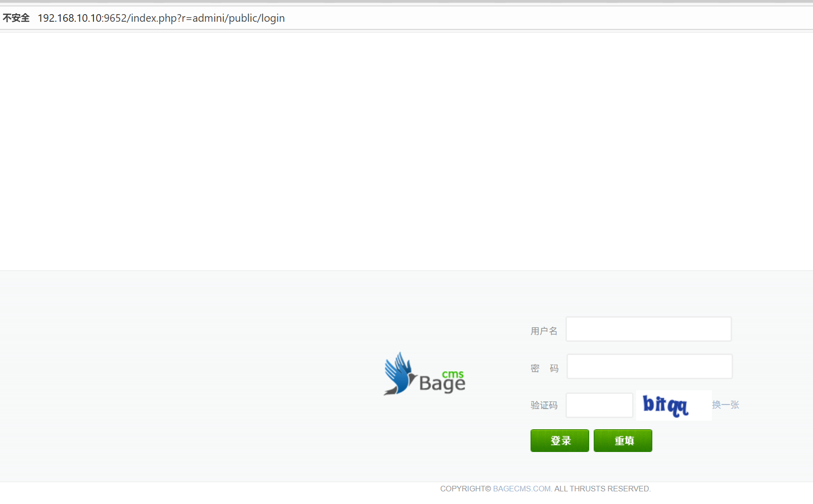Click the 不安全 not-secure indicator
813x504 pixels.
[x=16, y=18]
